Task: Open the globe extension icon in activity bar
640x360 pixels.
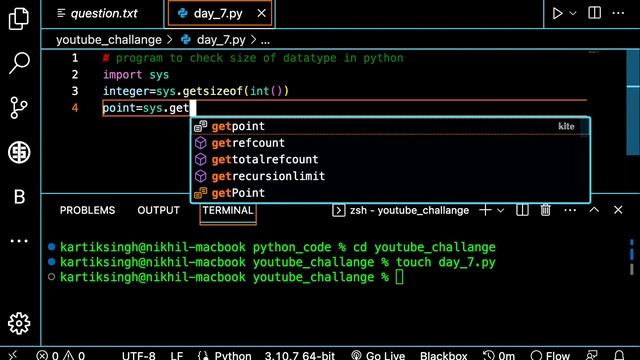Action: pyautogui.click(x=19, y=152)
